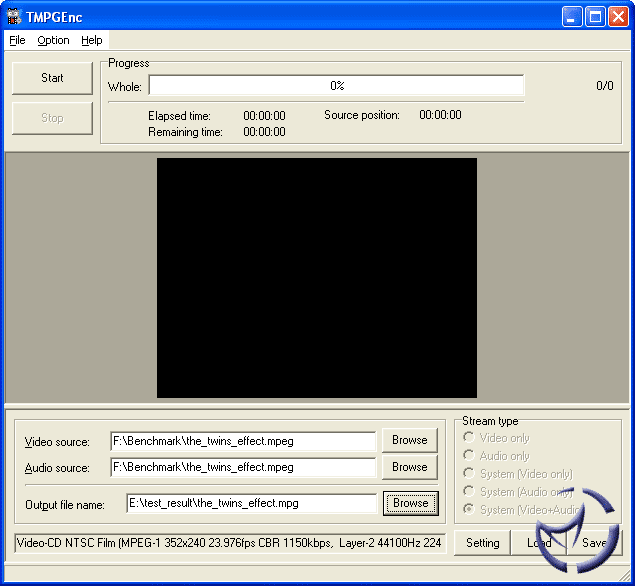Select System (Video only) stream type
The image size is (635, 586).
click(468, 474)
